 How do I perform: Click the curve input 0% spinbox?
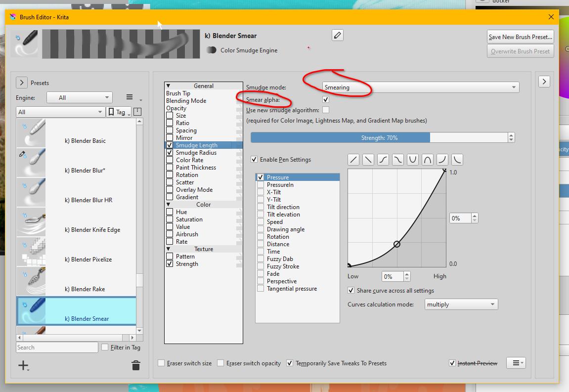396,277
